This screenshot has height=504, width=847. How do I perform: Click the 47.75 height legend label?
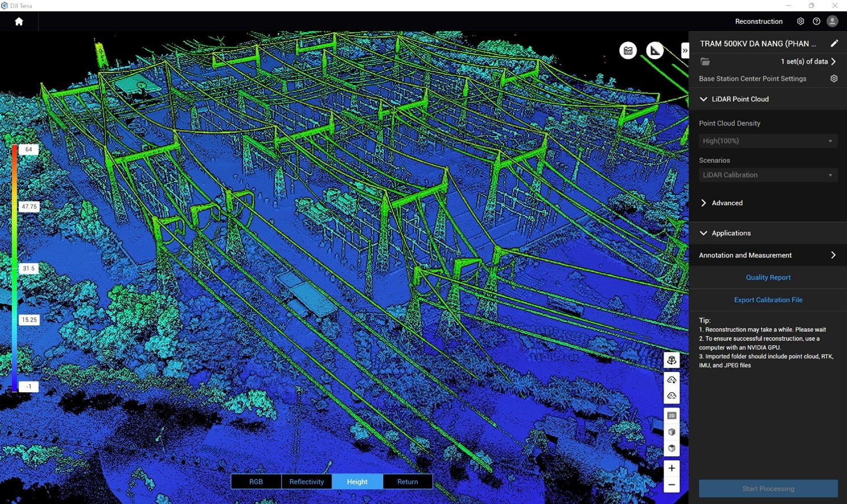(29, 207)
